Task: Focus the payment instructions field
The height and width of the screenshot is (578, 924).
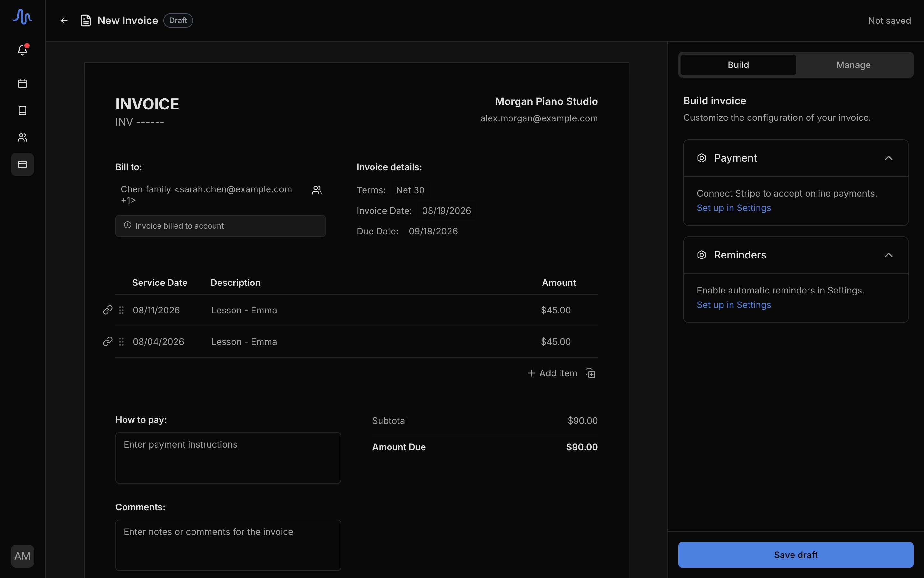Action: (x=228, y=458)
